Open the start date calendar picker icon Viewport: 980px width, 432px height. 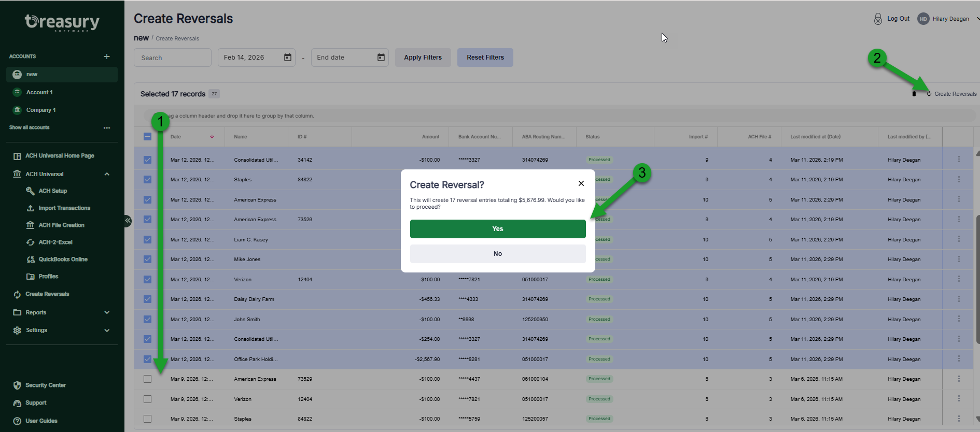pyautogui.click(x=288, y=57)
